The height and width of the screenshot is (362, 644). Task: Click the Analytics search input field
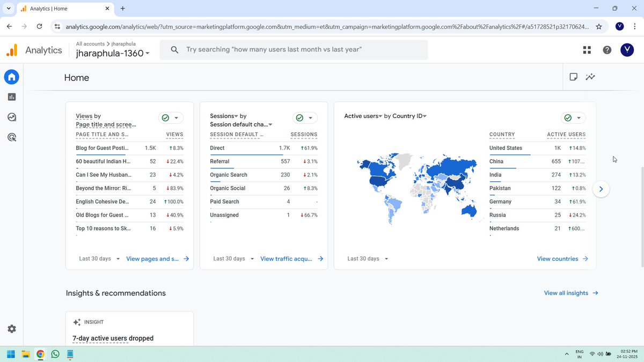coord(294,50)
